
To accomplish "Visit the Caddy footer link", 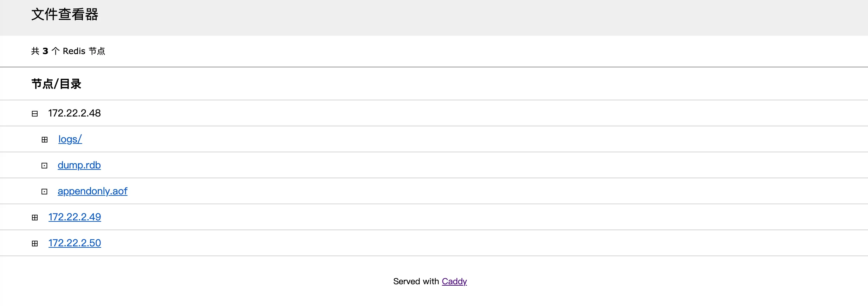I will point(454,281).
